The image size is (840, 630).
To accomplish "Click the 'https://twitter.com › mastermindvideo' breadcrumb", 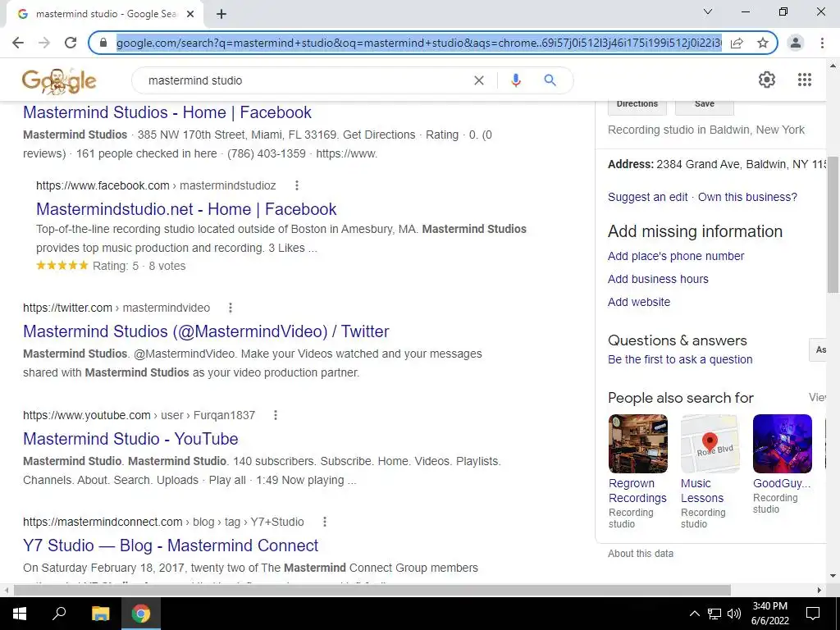I will pos(116,308).
